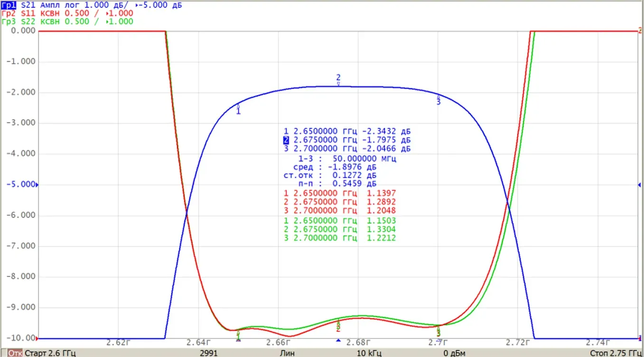Select the active Гр1 trace label
The height and width of the screenshot is (357, 644).
click(8, 5)
